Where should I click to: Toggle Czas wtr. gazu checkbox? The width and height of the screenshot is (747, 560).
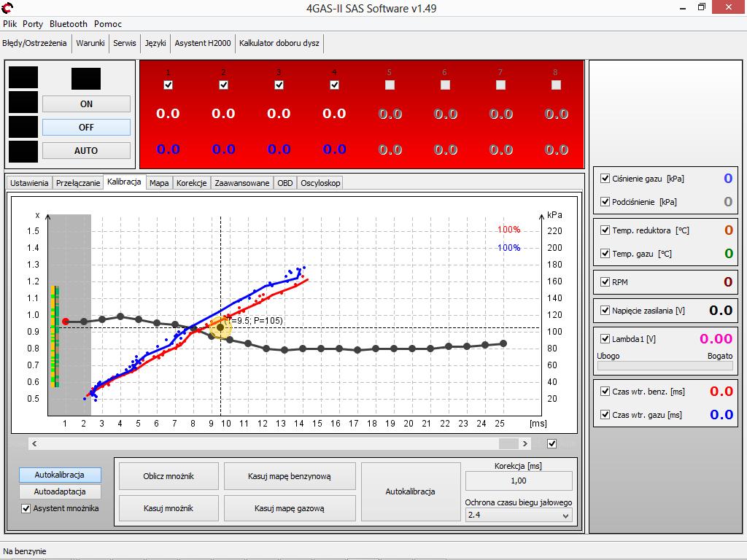pyautogui.click(x=605, y=415)
